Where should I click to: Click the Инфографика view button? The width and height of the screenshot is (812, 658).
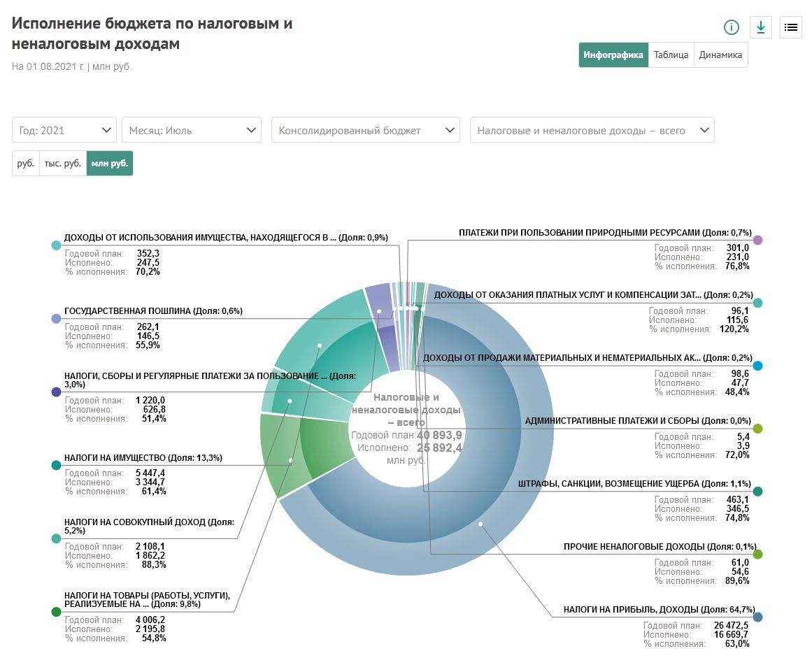pos(613,55)
